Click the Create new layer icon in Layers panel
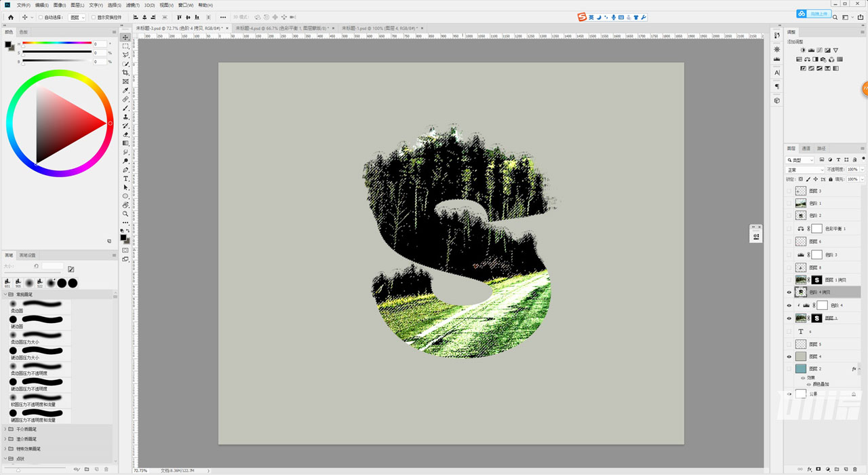Screen dimensions: 868x475 pos(848,469)
